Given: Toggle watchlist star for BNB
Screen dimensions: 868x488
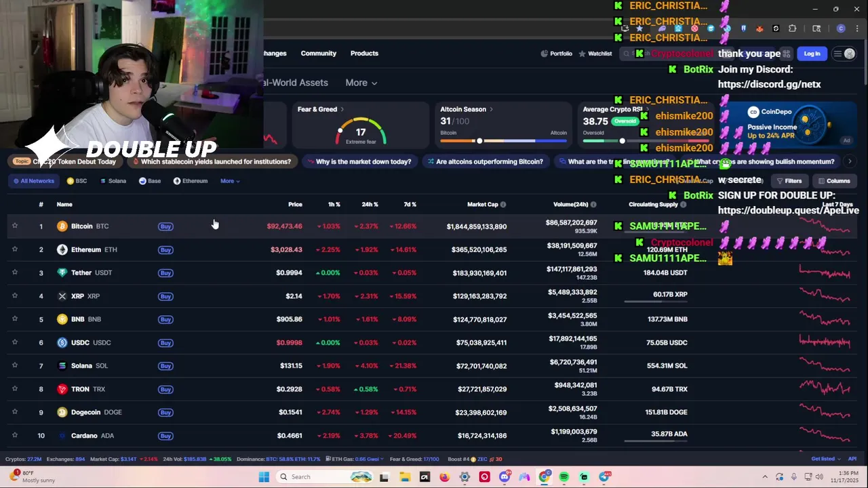Looking at the screenshot, I should pos(15,319).
